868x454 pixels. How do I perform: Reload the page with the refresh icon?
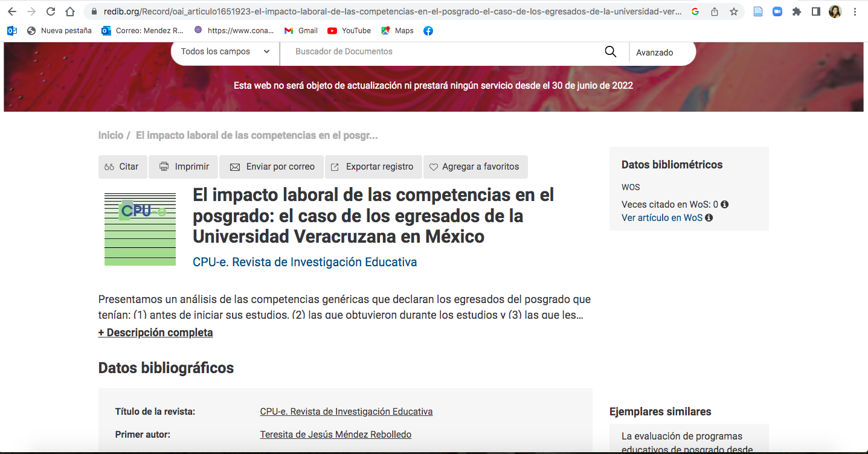[51, 11]
